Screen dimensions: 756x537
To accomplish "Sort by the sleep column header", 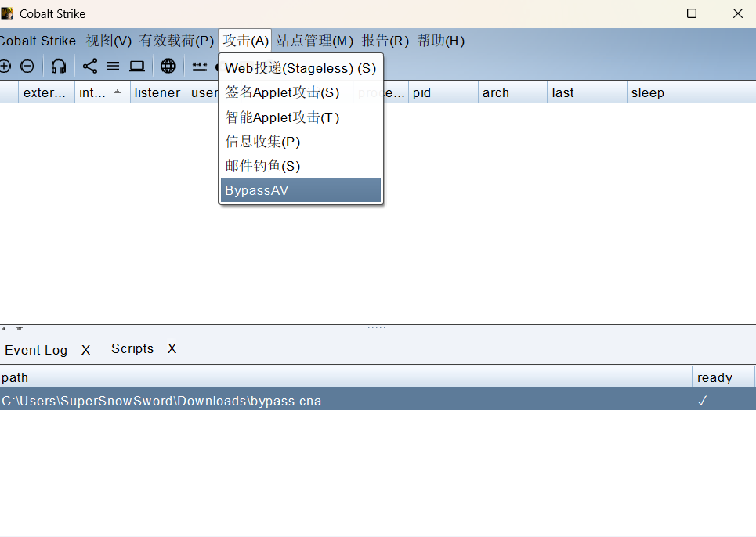I will point(692,92).
